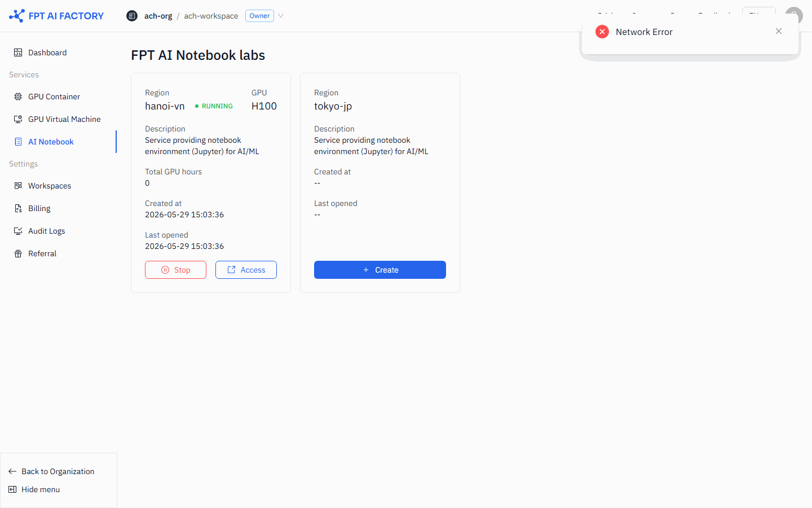Image resolution: width=812 pixels, height=508 pixels.
Task: Access the hanoi-vn notebook
Action: click(246, 270)
